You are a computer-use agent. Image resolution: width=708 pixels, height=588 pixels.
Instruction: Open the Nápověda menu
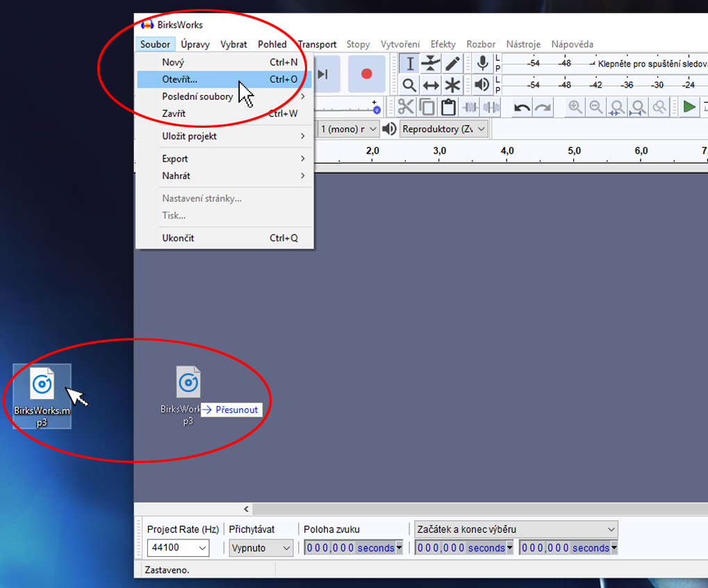[x=572, y=44]
